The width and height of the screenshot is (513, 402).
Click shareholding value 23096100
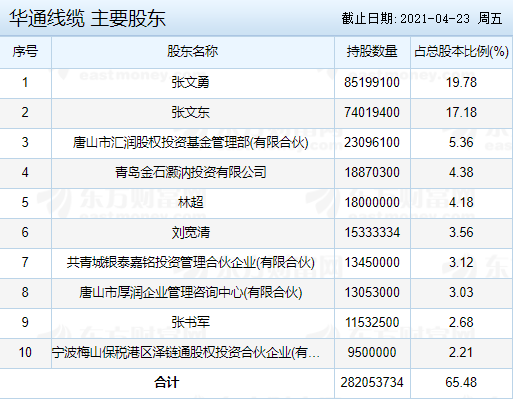(372, 142)
